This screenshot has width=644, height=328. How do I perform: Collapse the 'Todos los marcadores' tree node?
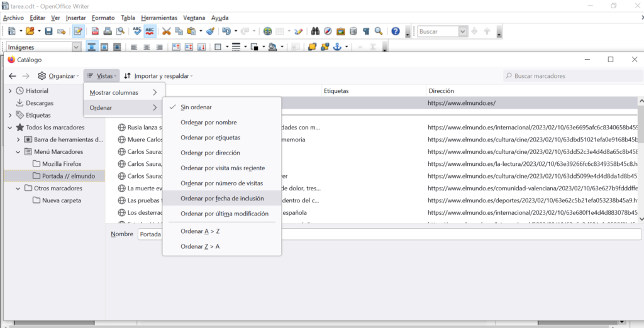pos(10,128)
